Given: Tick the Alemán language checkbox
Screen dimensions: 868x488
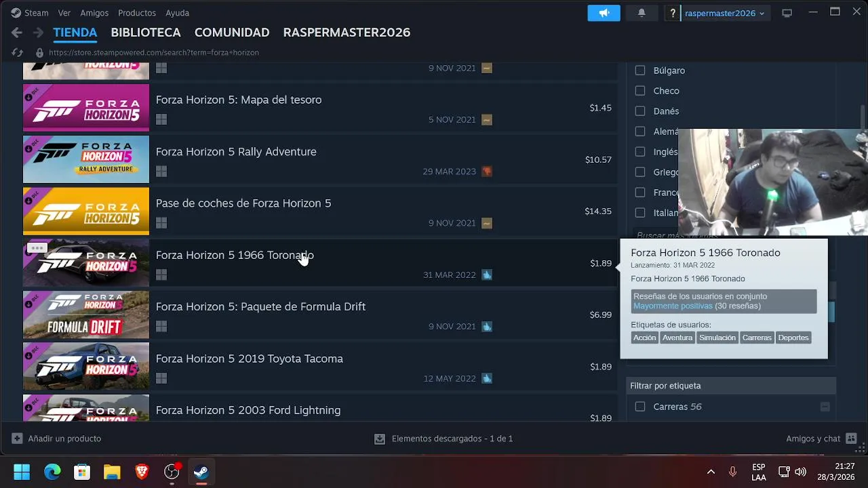Looking at the screenshot, I should pos(639,131).
